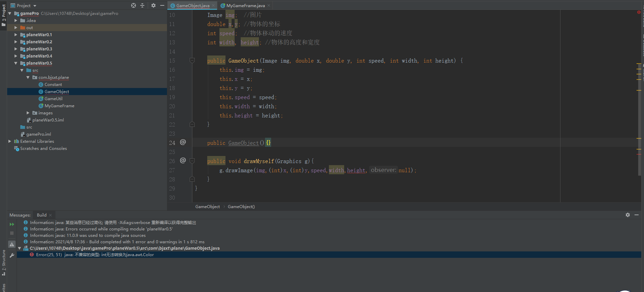Switch to GameObject.java tab
Image resolution: width=644 pixels, height=292 pixels.
coord(193,6)
